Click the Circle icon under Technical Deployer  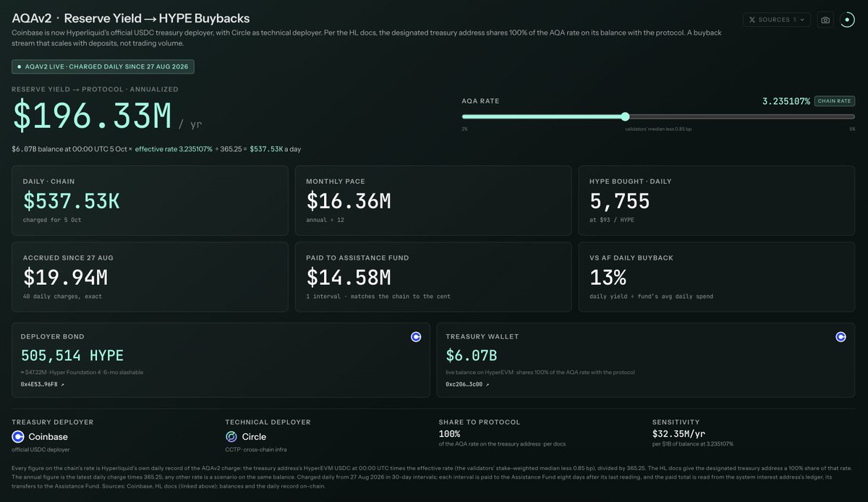[x=231, y=437]
